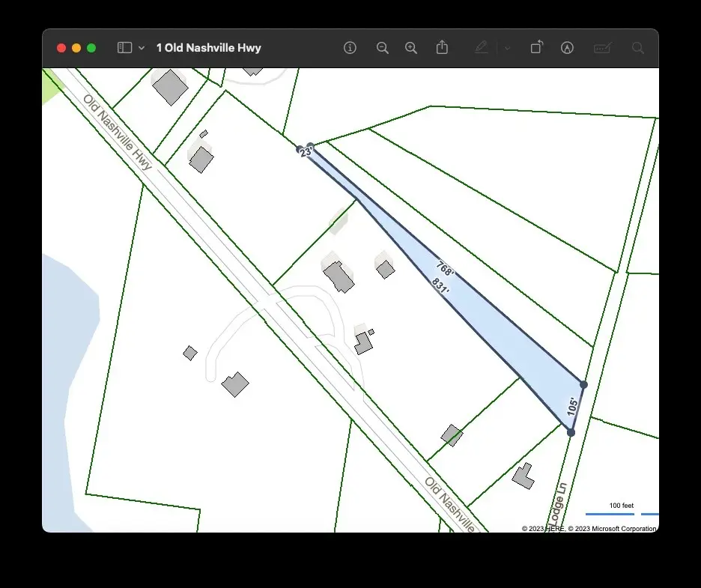Open the search field
This screenshot has height=588, width=701.
[x=637, y=48]
